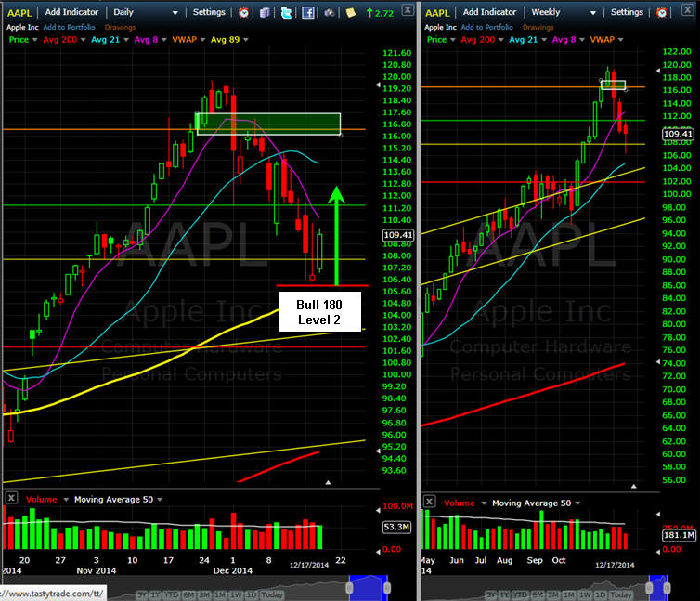The width and height of the screenshot is (700, 601).
Task: Expand Avg 89 indicator options
Action: [246, 40]
